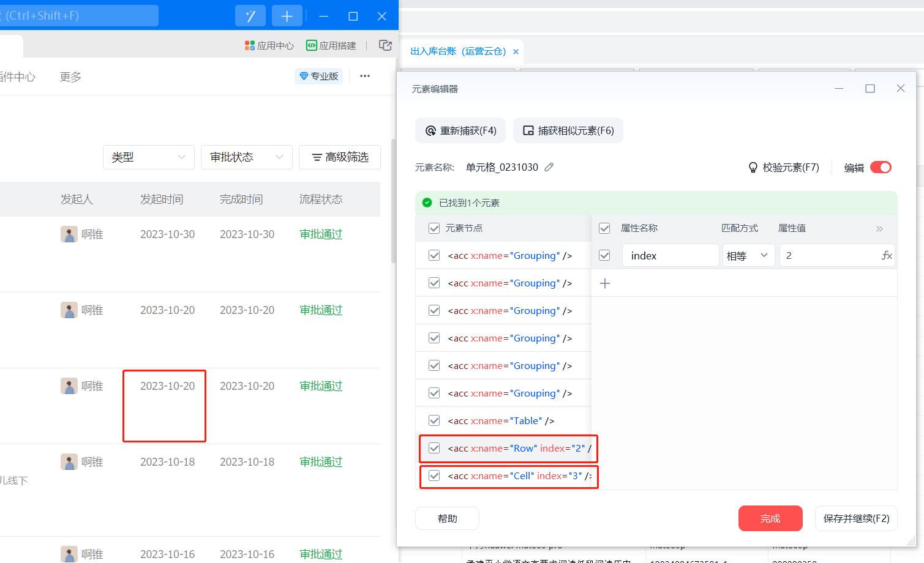This screenshot has width=924, height=563.
Task: Expand attribute panel with double chevron
Action: point(879,228)
